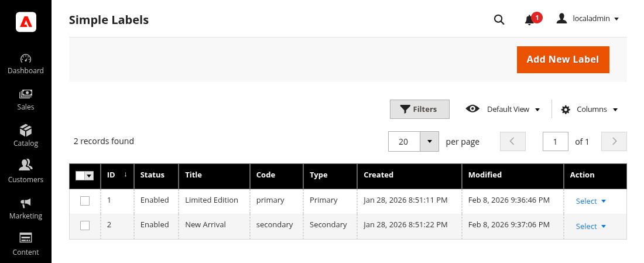This screenshot has height=263, width=644.
Task: Tick the checkbox for New Arrival row
Action: 85,226
